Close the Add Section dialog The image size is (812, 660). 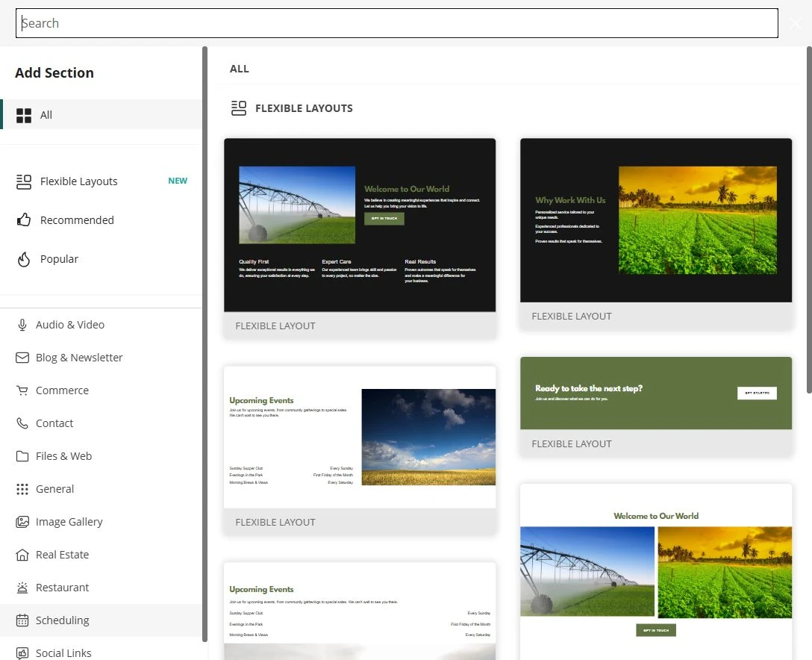click(x=796, y=23)
